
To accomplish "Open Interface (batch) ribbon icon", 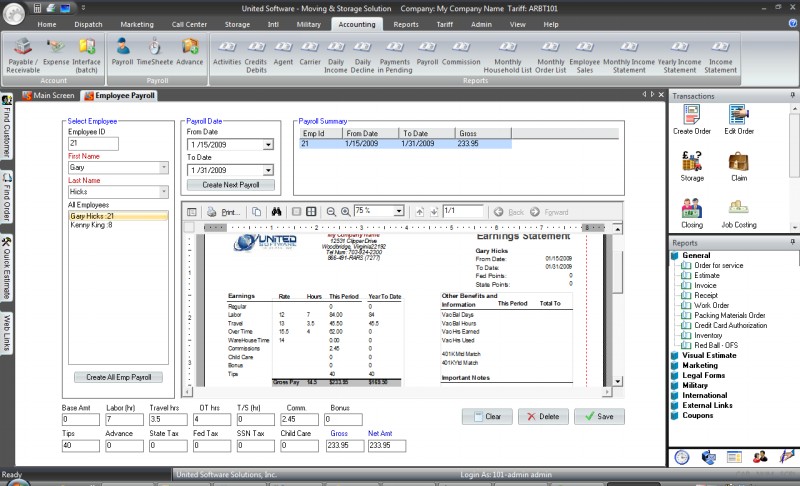I will (x=86, y=56).
